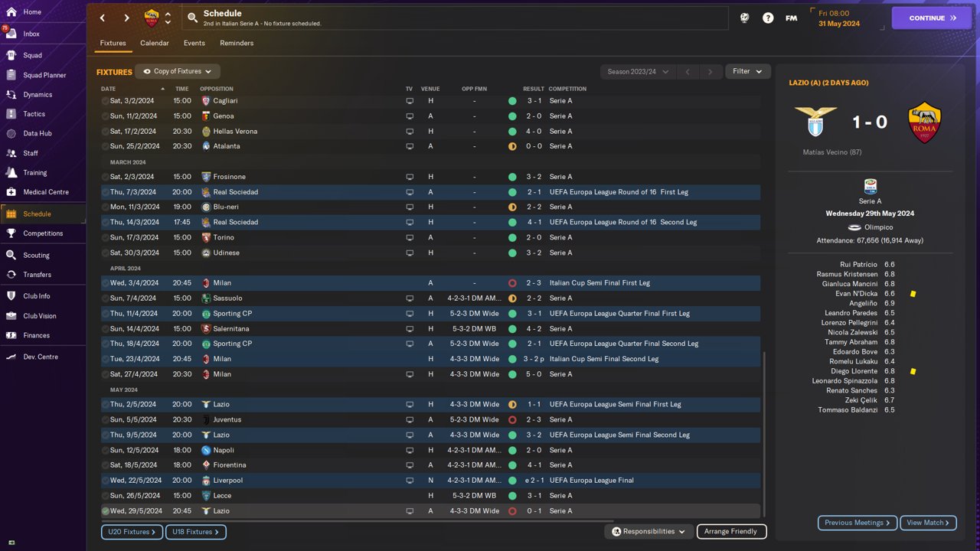The width and height of the screenshot is (980, 551).
Task: Expand the Filter dropdown
Action: coord(747,71)
